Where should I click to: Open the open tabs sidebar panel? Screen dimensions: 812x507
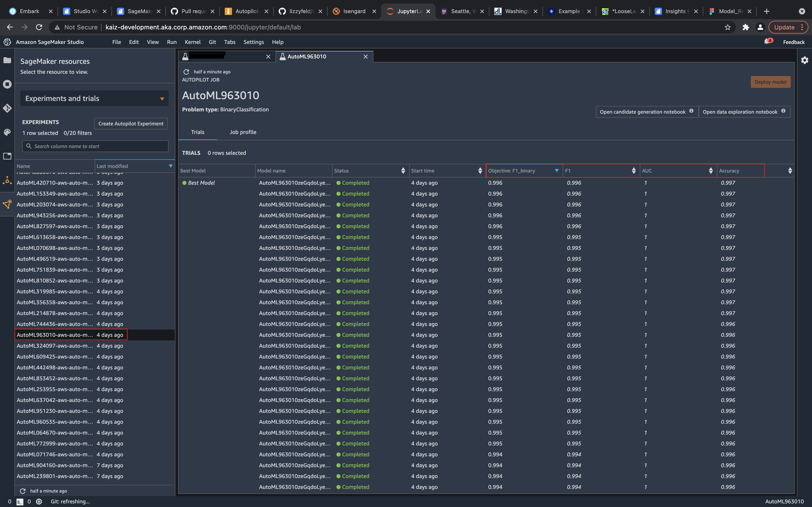(x=7, y=156)
